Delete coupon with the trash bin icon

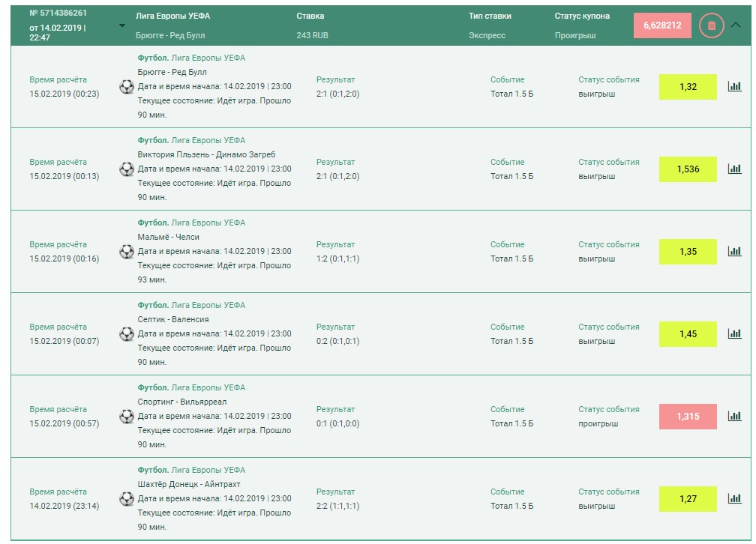coord(711,25)
